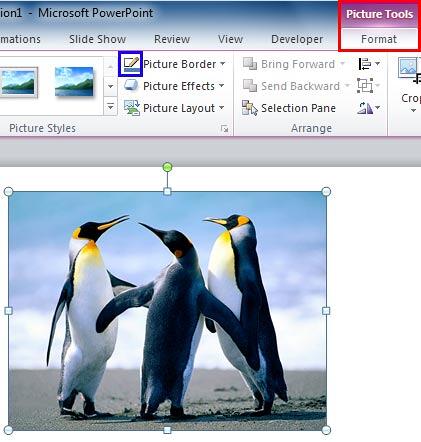Expand the Picture Styles gallery More button
The height and width of the screenshot is (442, 421).
pyautogui.click(x=110, y=107)
